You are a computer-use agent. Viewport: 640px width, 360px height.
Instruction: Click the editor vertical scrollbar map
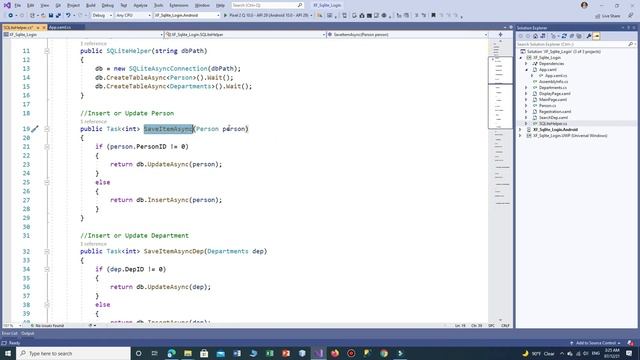(x=500, y=180)
